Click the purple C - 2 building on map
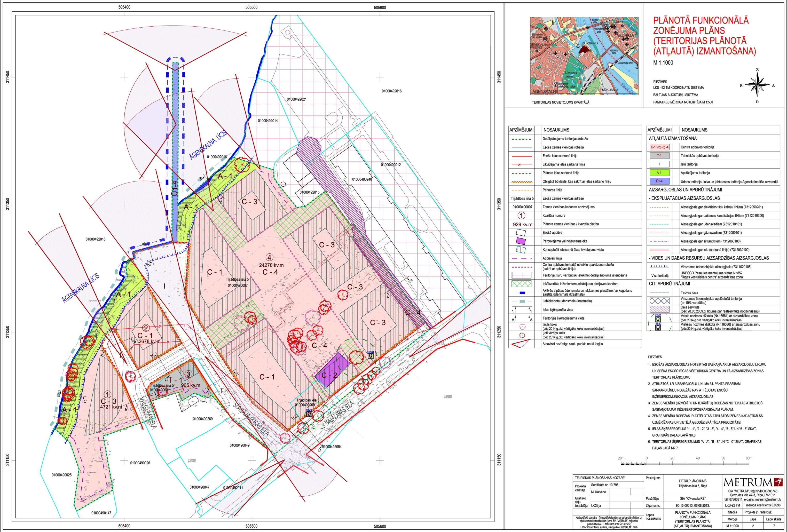Image resolution: width=787 pixels, height=532 pixels. coord(333,370)
